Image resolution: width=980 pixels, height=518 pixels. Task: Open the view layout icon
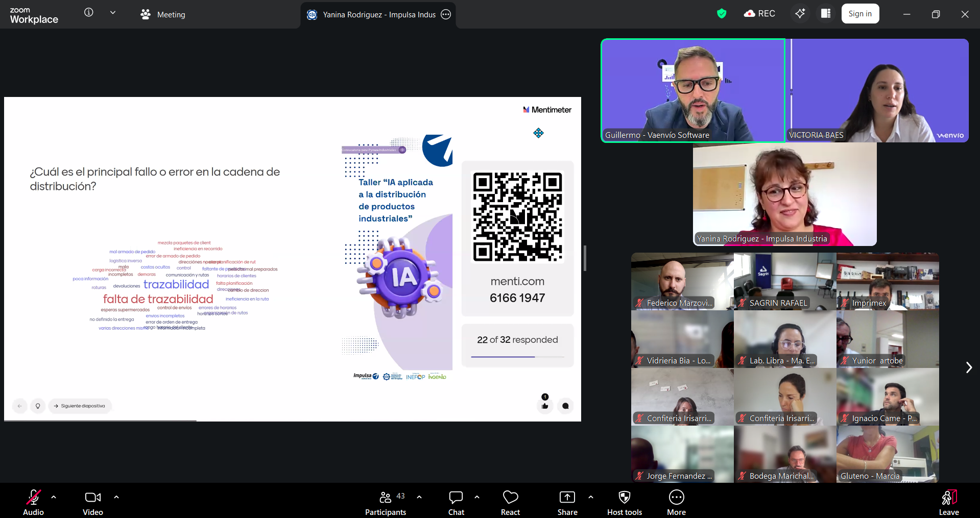(825, 14)
